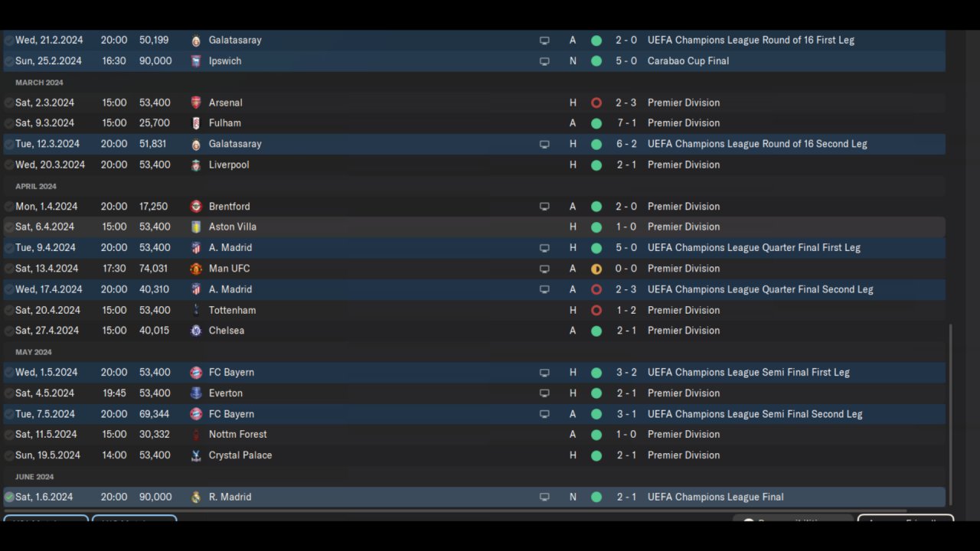This screenshot has height=551, width=980.
Task: Open the R. Madrid team link
Action: click(230, 497)
